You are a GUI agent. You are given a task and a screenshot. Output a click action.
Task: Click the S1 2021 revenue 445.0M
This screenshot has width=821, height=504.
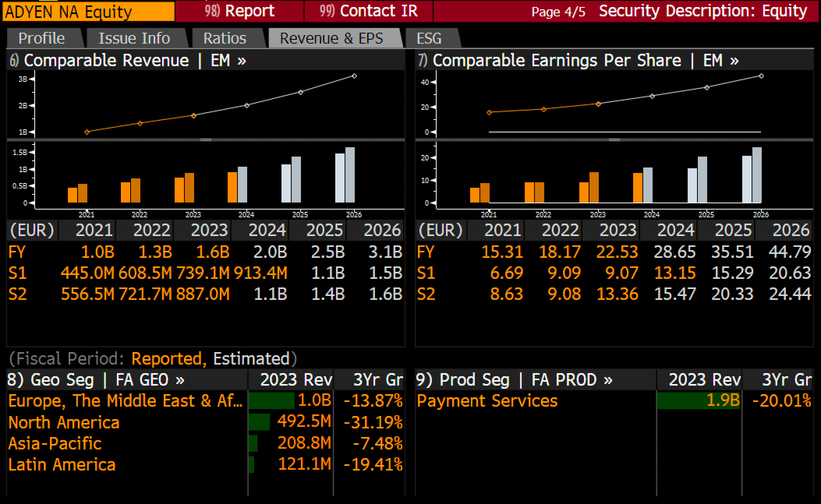pyautogui.click(x=87, y=273)
